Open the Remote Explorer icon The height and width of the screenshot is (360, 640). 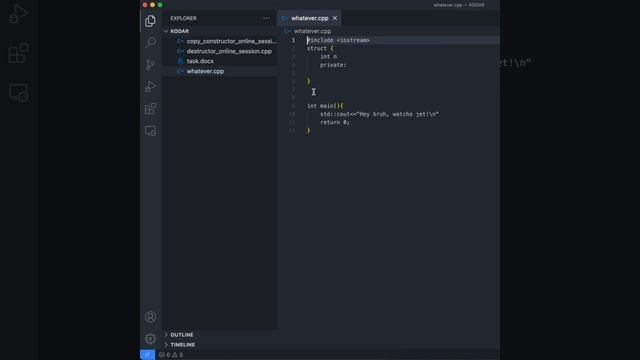(x=150, y=131)
